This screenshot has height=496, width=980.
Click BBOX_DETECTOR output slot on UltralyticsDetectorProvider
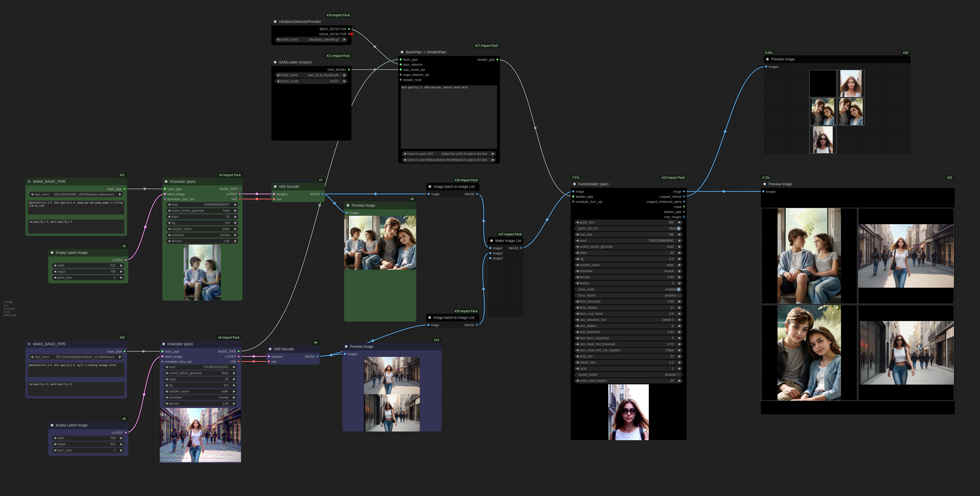[x=349, y=29]
